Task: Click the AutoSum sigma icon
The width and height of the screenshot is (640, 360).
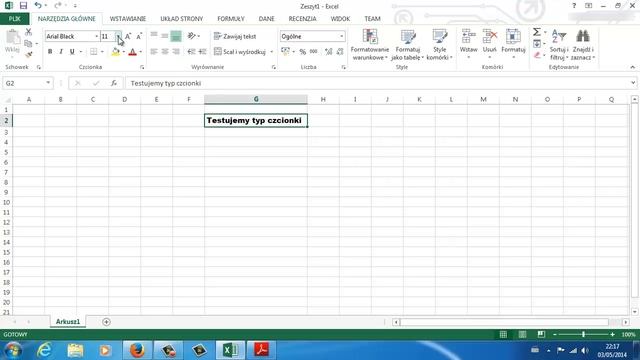Action: click(537, 32)
